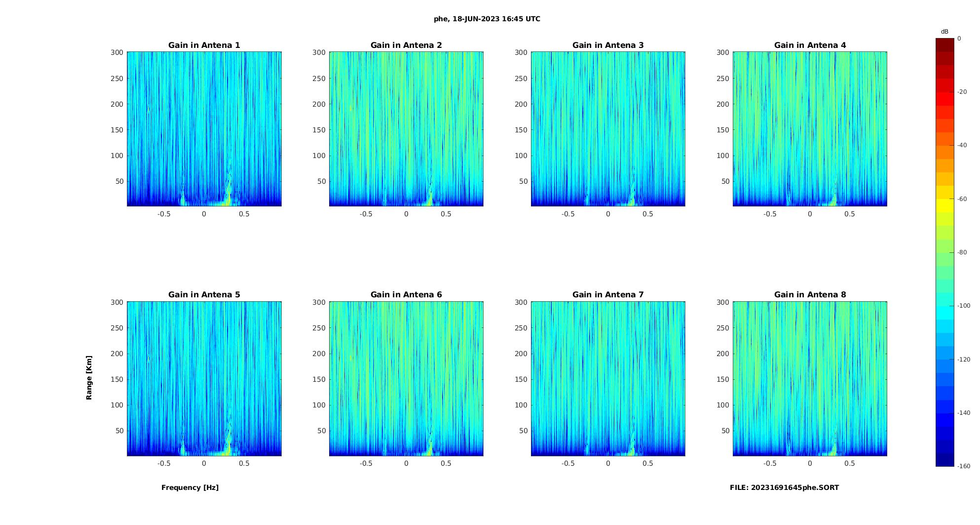Select the Gain in Antena 7 spectrogram

tap(608, 378)
